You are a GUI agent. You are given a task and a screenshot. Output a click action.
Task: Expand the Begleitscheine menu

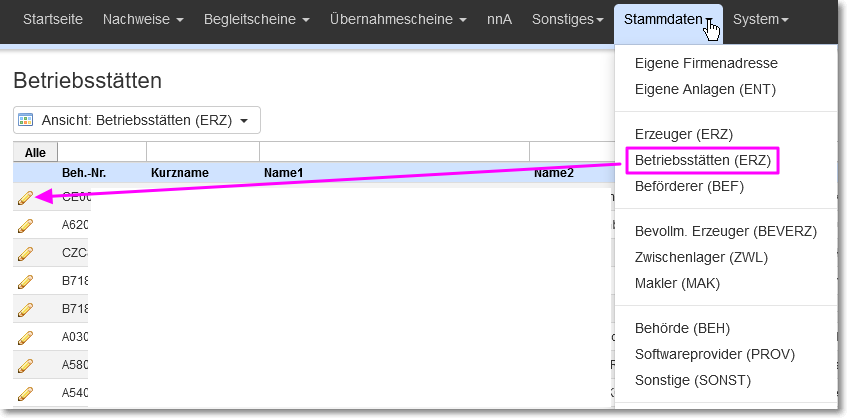coord(257,19)
